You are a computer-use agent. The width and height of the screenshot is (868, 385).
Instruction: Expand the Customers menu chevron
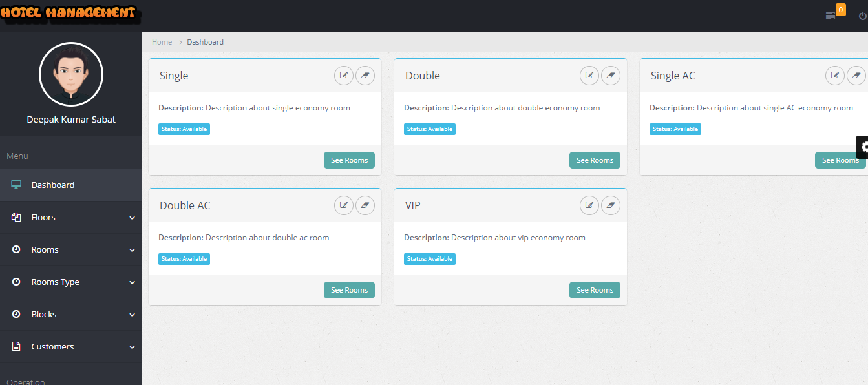pos(132,347)
